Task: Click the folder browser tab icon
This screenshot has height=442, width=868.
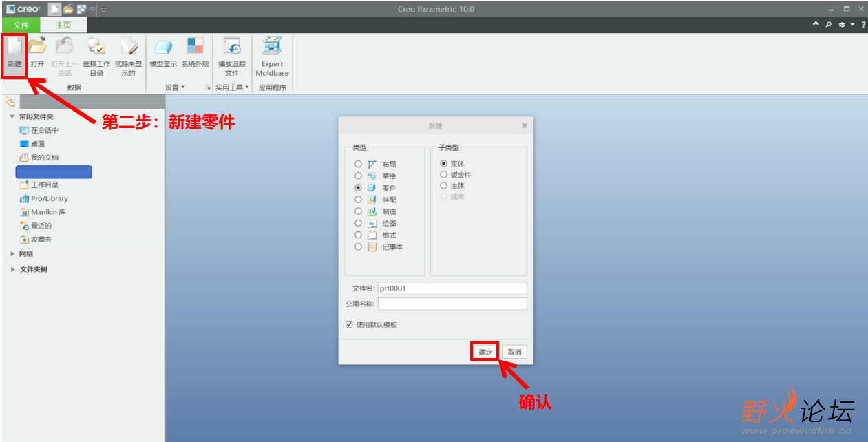Action: point(10,102)
